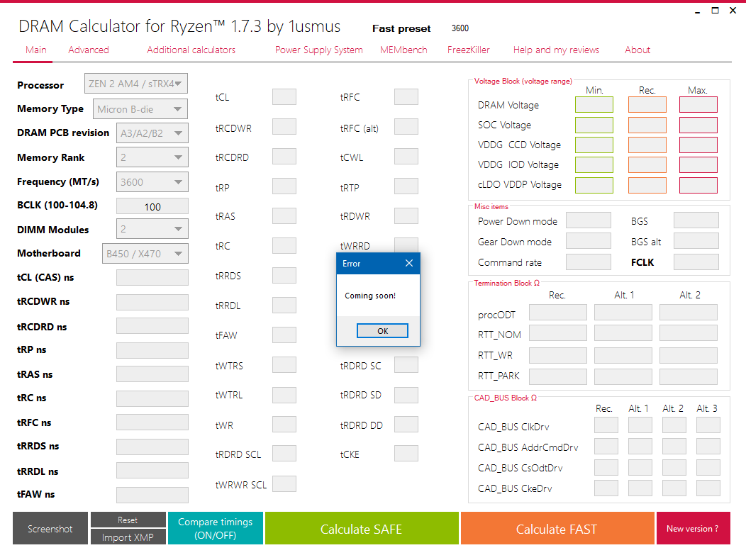Click procODT Rec field
The height and width of the screenshot is (560, 746).
[557, 313]
